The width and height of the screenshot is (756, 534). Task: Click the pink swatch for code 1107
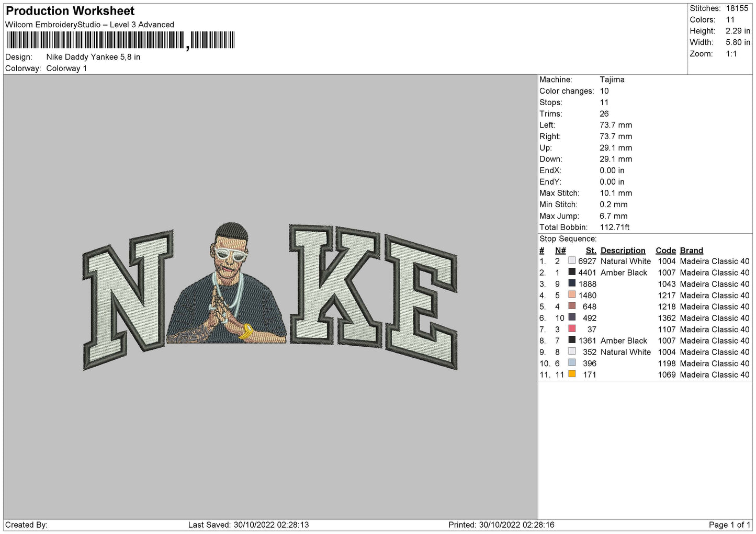point(572,328)
